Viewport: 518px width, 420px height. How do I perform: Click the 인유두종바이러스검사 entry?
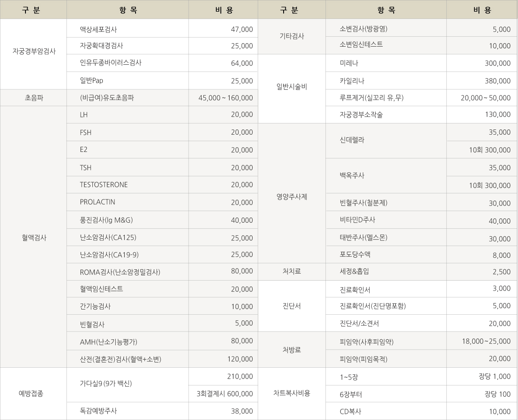111,63
